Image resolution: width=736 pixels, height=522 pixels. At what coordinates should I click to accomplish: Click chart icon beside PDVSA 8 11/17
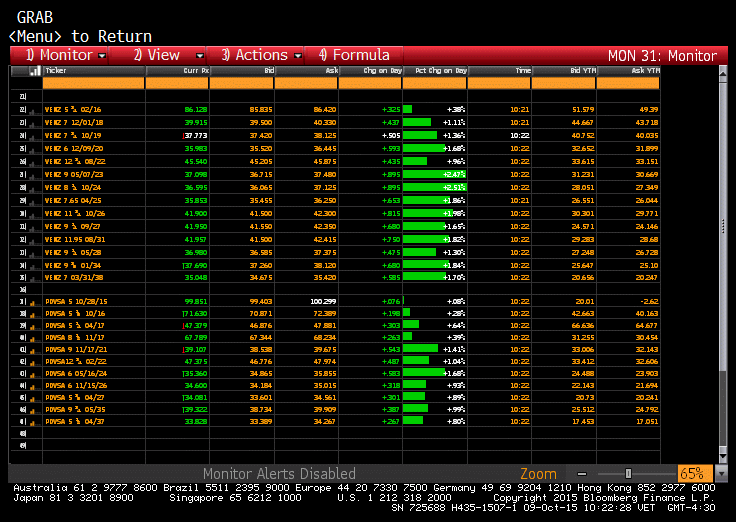pyautogui.click(x=33, y=339)
